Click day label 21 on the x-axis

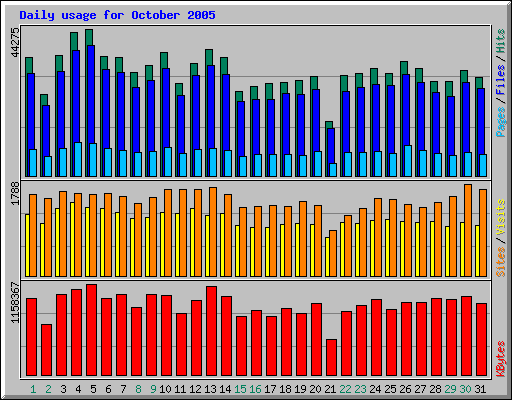330,389
